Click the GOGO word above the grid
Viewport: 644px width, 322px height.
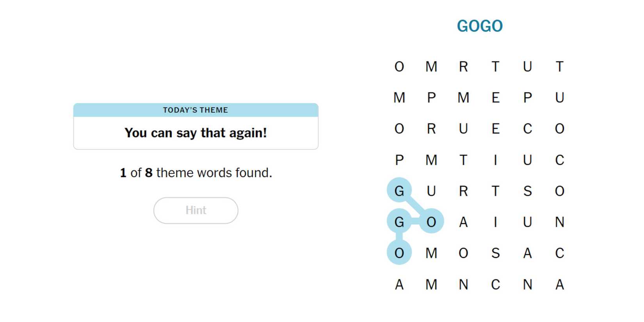pos(480,26)
